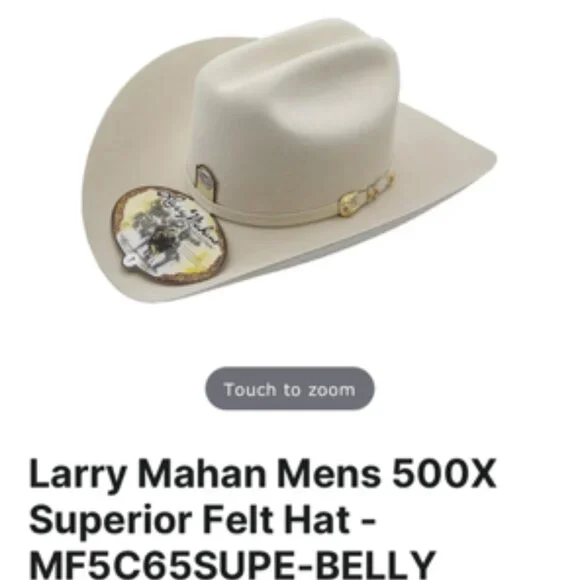Open the felt cowboy hat product image
Viewport: 580px width, 580px height.
pyautogui.click(x=289, y=159)
